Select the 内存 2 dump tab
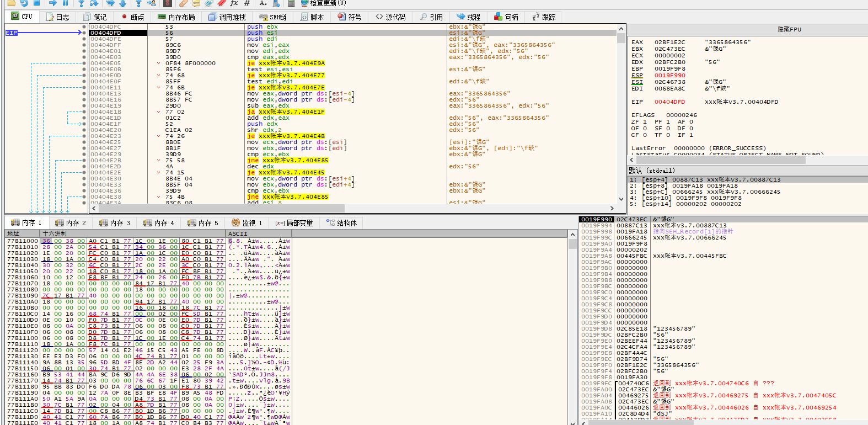Screen dimensions: 868x425 click(71, 223)
